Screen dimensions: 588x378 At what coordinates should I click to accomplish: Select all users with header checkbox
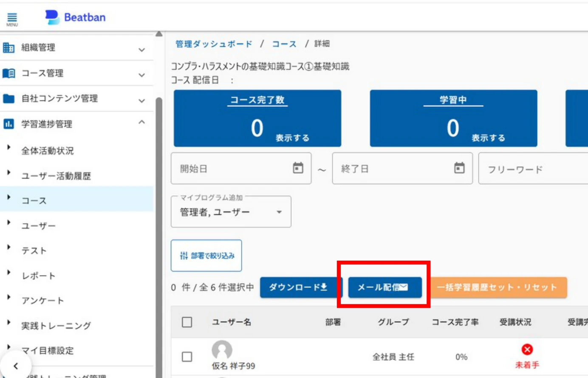pos(187,322)
